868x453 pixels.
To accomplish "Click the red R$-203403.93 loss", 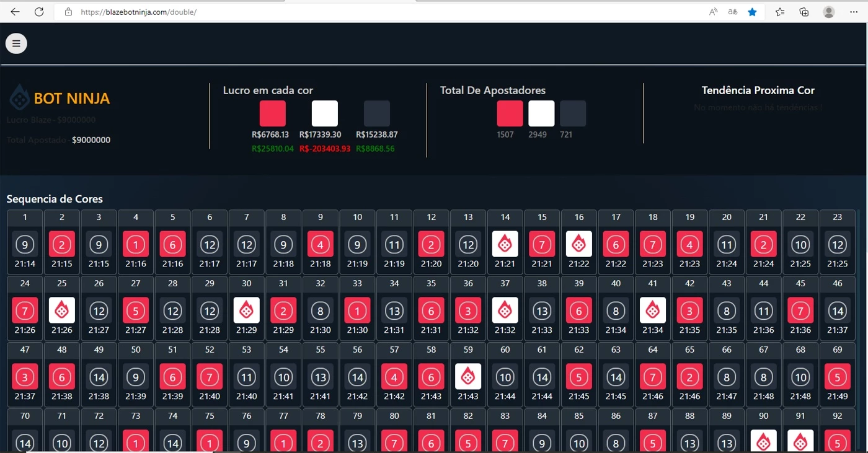I will click(325, 149).
